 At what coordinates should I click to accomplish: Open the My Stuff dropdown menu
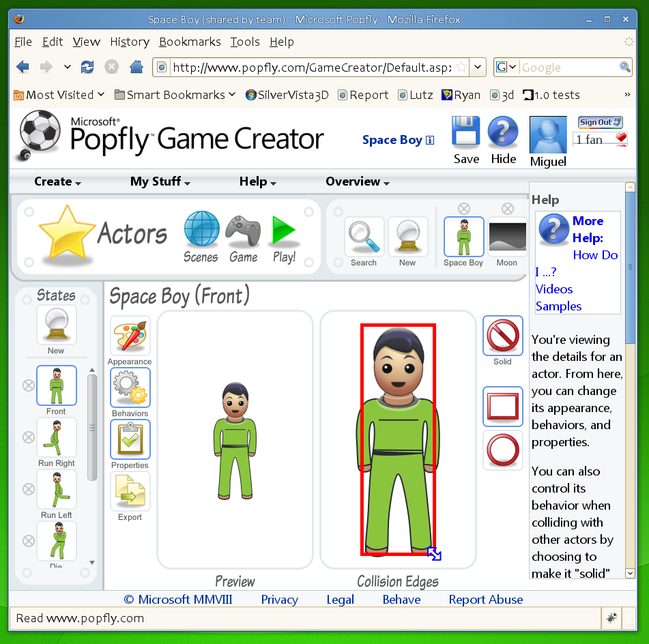coord(160,181)
